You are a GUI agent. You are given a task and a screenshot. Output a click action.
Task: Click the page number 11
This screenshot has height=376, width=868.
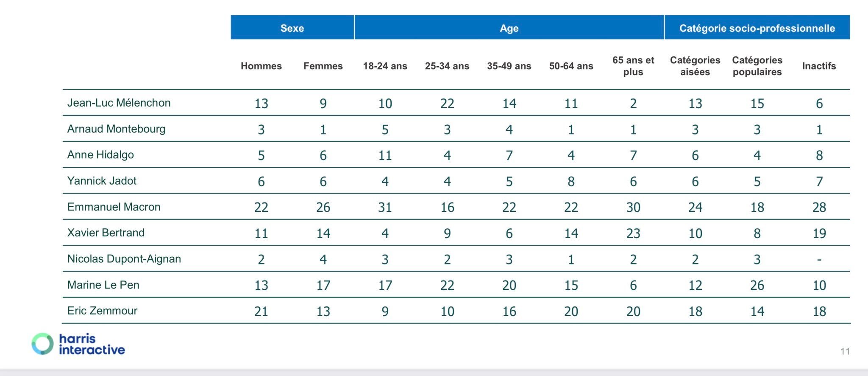pos(845,351)
